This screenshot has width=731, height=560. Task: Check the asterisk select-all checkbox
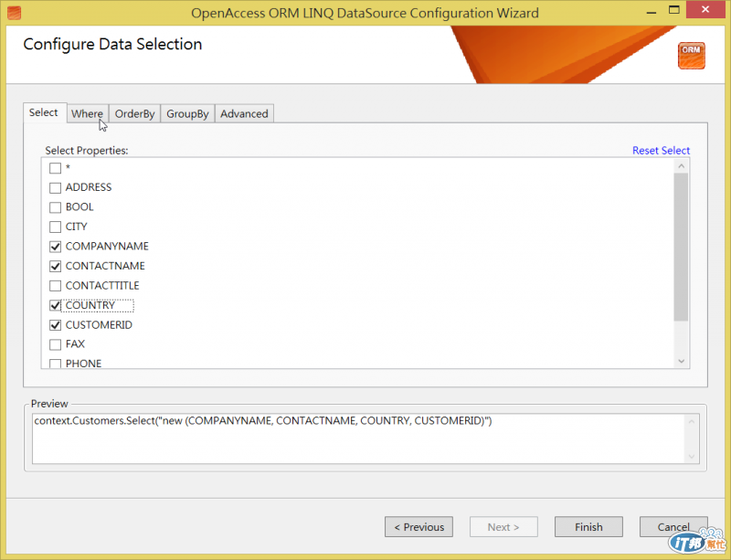[x=55, y=168]
